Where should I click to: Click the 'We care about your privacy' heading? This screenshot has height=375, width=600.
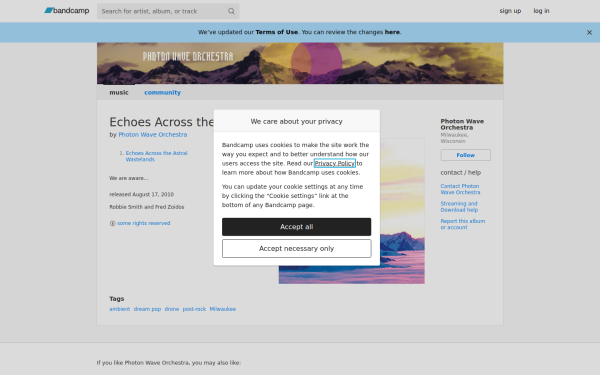297,121
